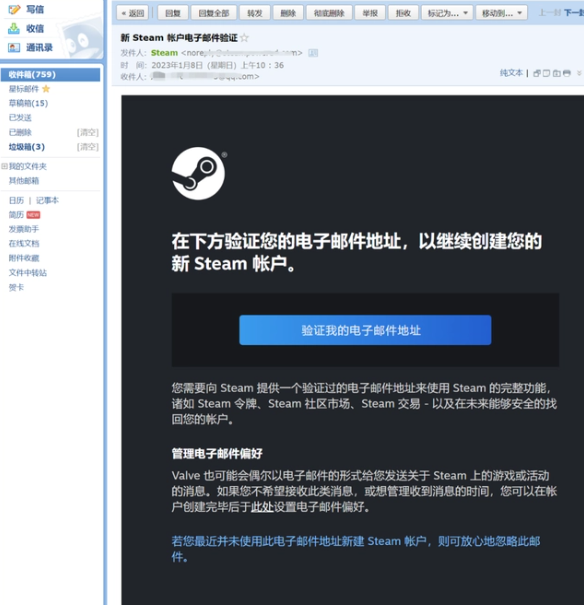
Task: Click the blue 验证我的电子邮件地址 button
Action: pos(365,330)
